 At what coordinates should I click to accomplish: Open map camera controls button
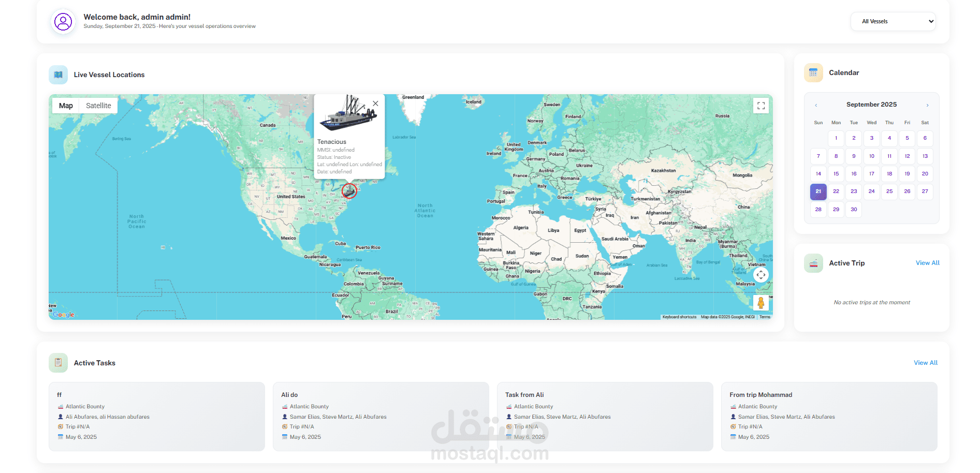[x=761, y=275]
